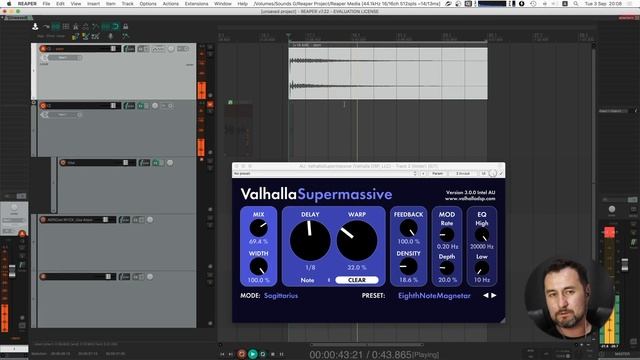Open the www.valhalladsp.com link
The image size is (640, 360).
[470, 199]
